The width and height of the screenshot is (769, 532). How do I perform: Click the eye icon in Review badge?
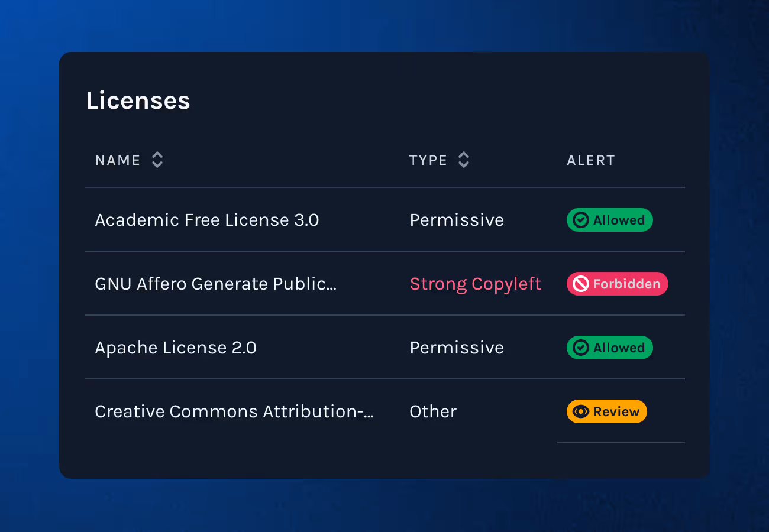581,411
